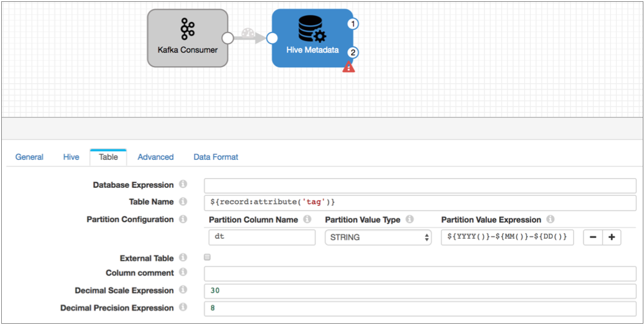Click info icon beside Table Name
The image size is (644, 325).
(x=183, y=201)
